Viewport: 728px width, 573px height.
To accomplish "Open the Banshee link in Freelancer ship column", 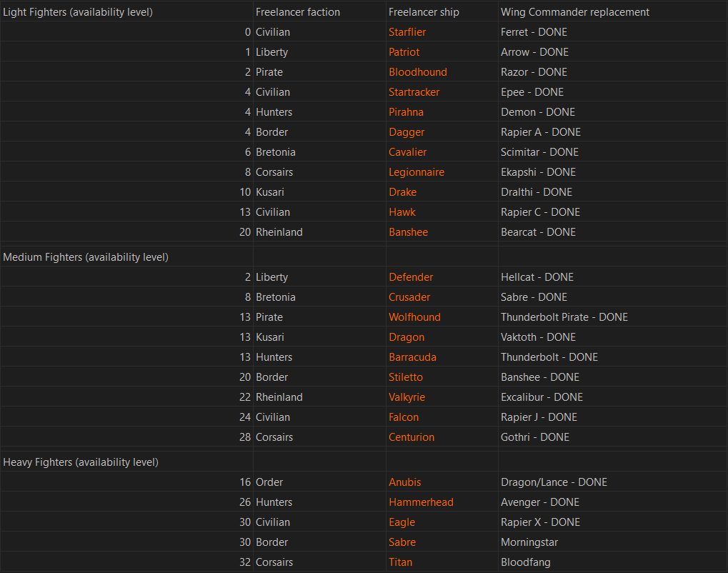I will tap(408, 232).
